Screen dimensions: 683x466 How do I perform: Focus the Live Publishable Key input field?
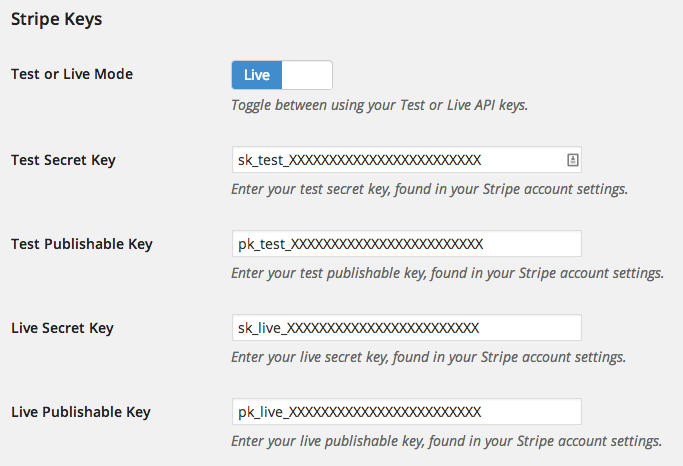coord(406,412)
